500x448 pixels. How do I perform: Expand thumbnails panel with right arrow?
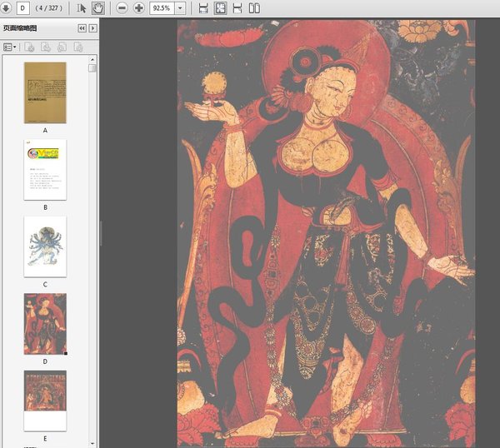coord(92,28)
